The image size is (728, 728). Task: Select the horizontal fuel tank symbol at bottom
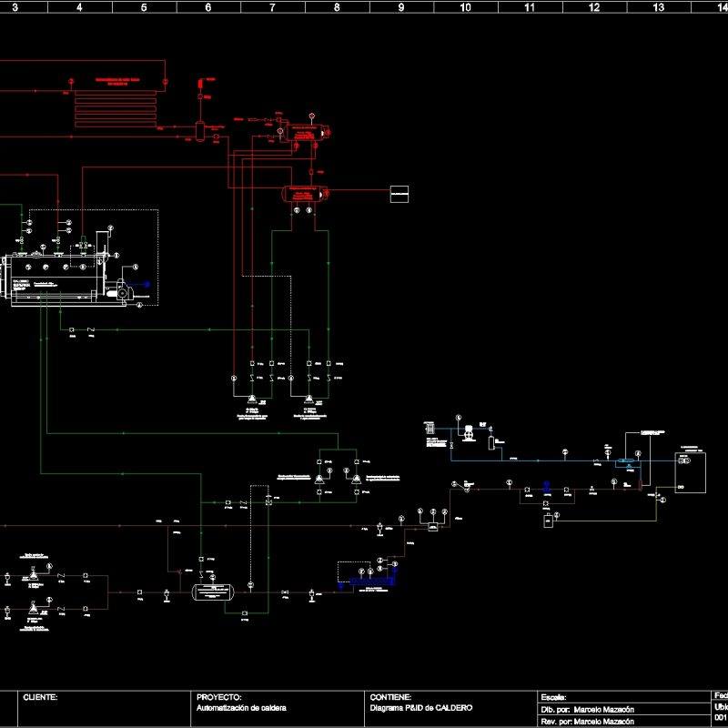(211, 592)
